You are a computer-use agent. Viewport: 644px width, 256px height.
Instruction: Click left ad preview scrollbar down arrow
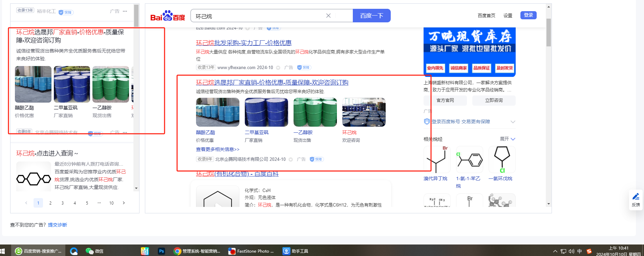click(136, 188)
